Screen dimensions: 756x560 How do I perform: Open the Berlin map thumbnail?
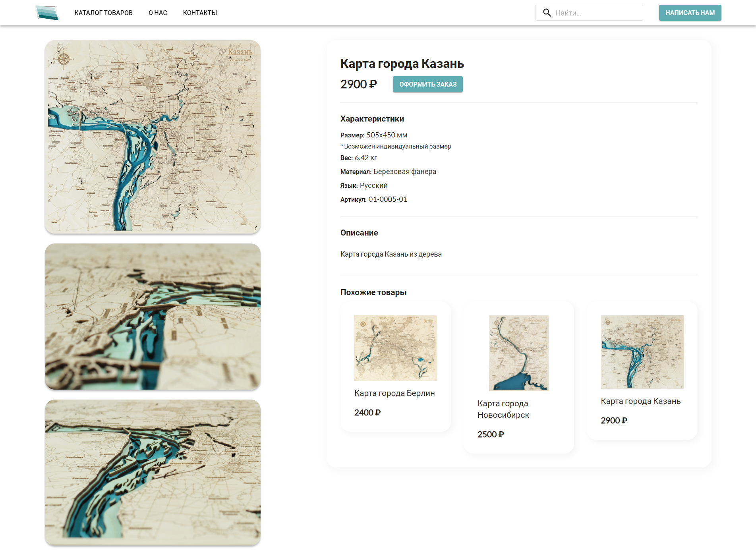click(395, 348)
